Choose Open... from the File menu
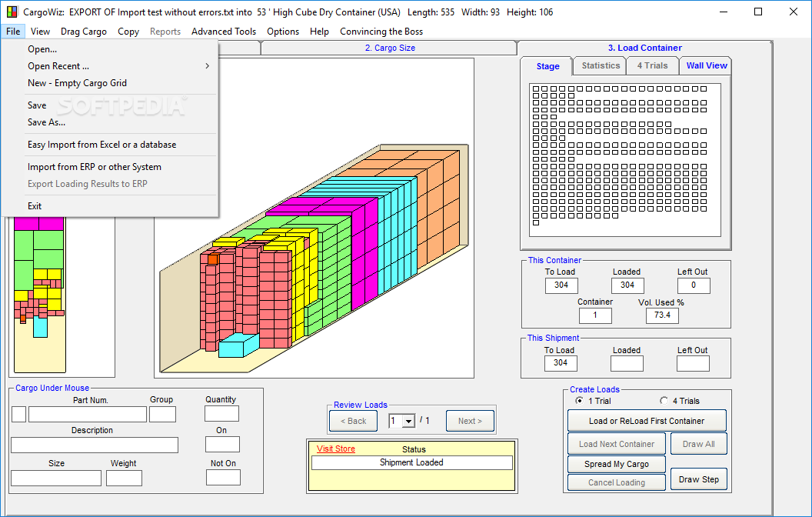The width and height of the screenshot is (812, 517). click(42, 49)
